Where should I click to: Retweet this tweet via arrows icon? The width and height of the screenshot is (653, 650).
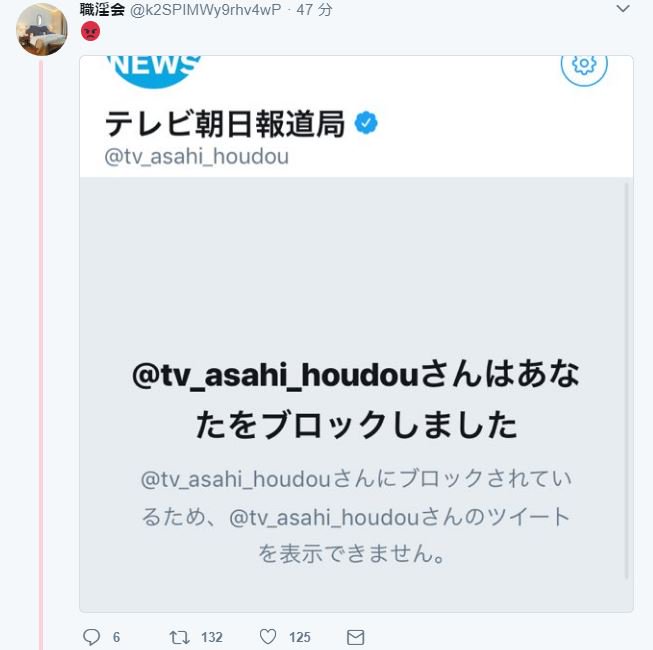(x=179, y=637)
